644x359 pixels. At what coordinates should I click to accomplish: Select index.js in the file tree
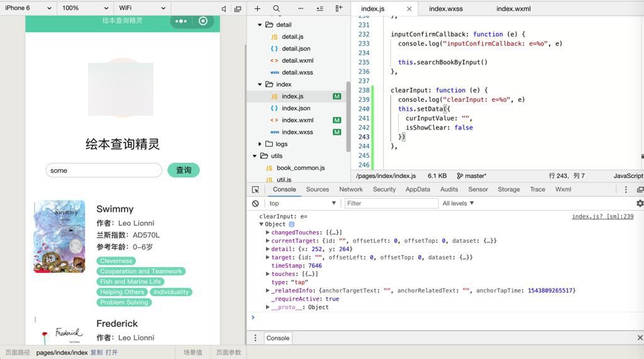pyautogui.click(x=292, y=96)
